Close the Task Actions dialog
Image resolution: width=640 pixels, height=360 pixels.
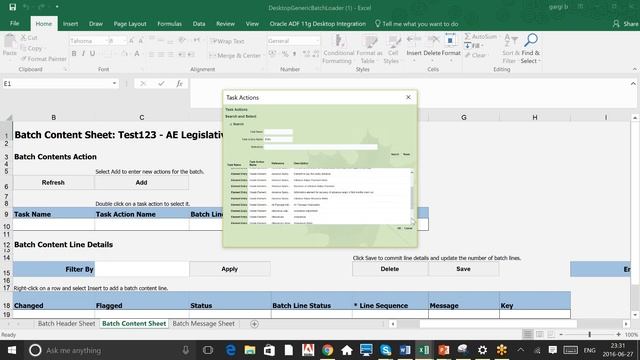coord(408,97)
